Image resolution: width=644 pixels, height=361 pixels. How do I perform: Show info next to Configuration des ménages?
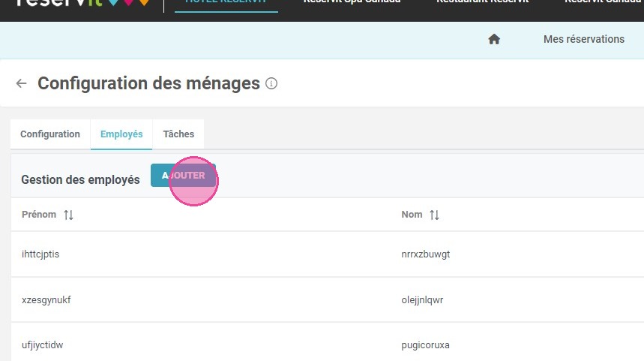tap(271, 83)
